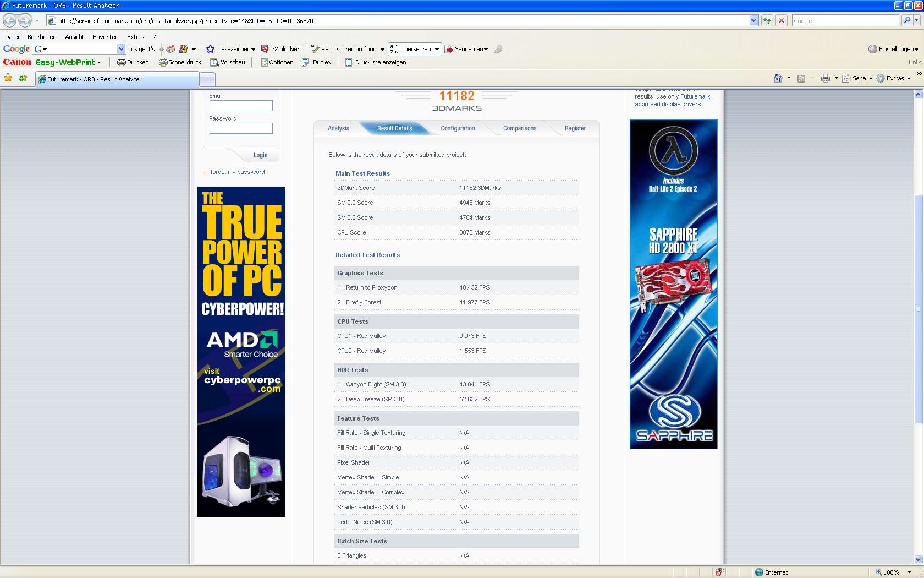The height and width of the screenshot is (578, 924).
Task: Click status bar popup blocker icon
Action: pos(719,572)
